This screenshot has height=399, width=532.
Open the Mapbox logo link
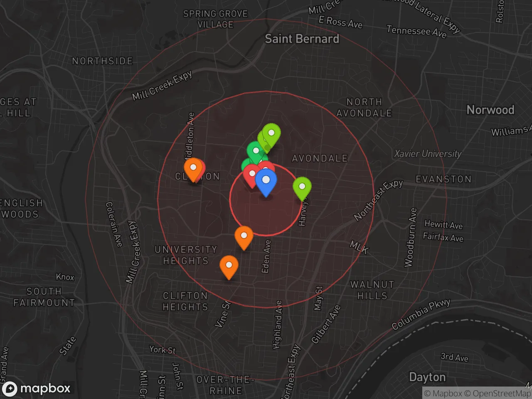[37, 389]
